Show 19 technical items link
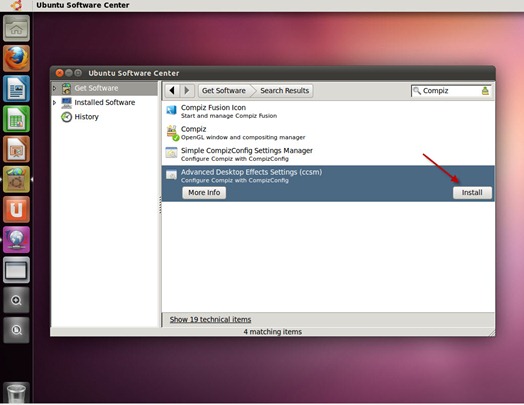 [210, 319]
